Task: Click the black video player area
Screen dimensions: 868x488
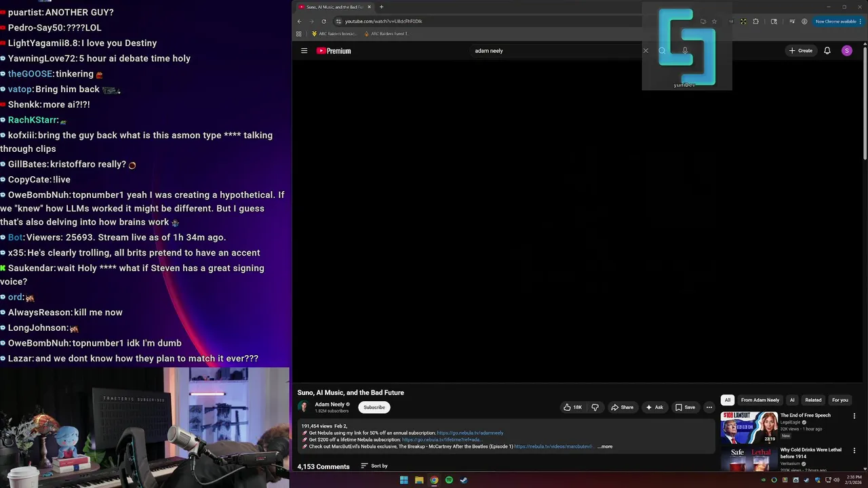Action: [577, 221]
